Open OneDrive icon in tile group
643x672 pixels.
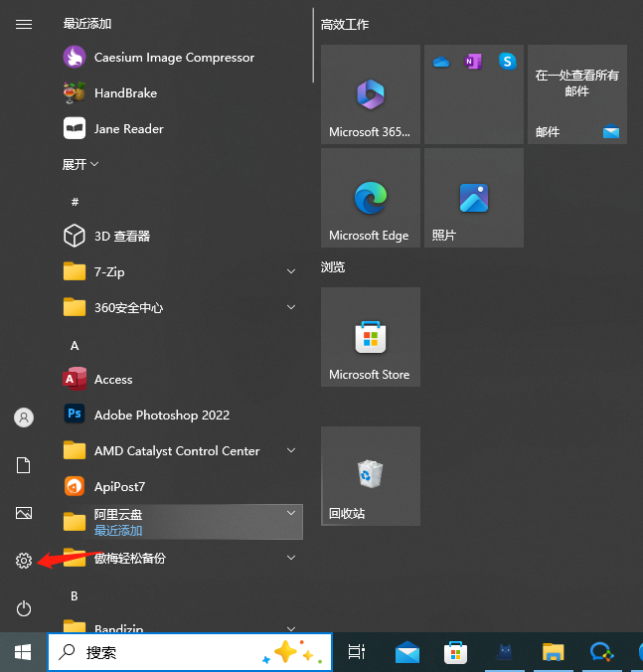click(441, 63)
